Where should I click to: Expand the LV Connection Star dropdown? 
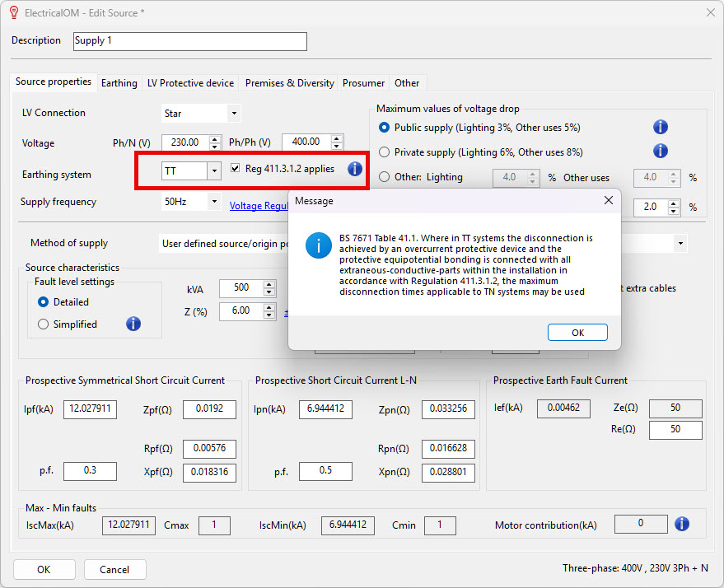[234, 114]
